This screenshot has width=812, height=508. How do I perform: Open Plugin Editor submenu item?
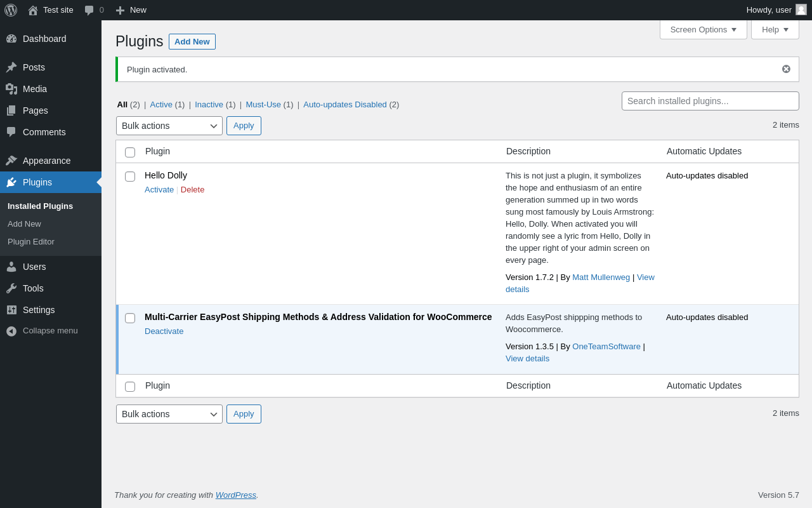(31, 242)
